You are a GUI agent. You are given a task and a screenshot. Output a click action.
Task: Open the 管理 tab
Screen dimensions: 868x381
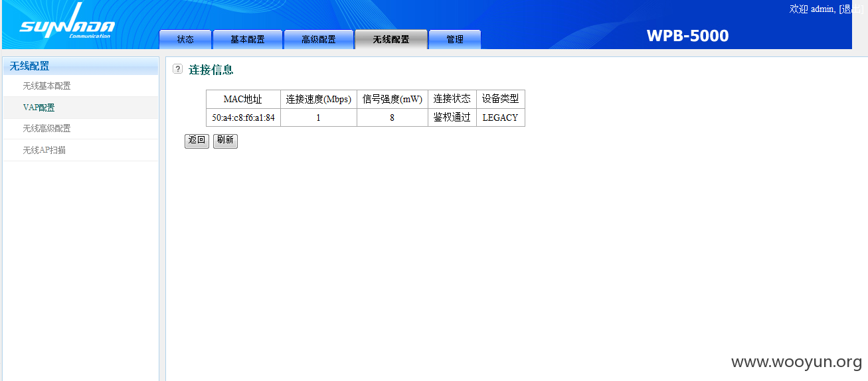coord(455,39)
